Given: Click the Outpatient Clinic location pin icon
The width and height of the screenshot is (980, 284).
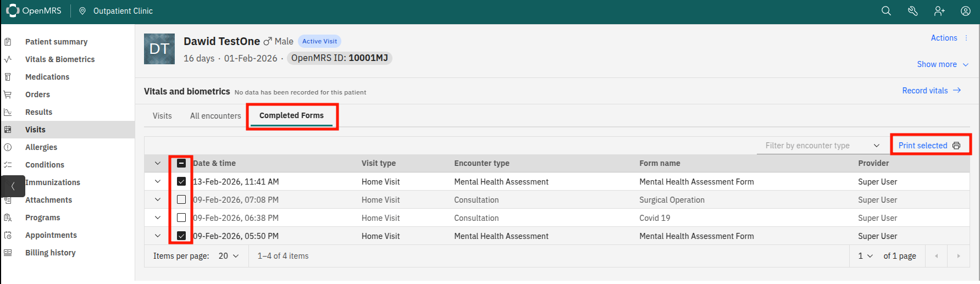Looking at the screenshot, I should 82,11.
